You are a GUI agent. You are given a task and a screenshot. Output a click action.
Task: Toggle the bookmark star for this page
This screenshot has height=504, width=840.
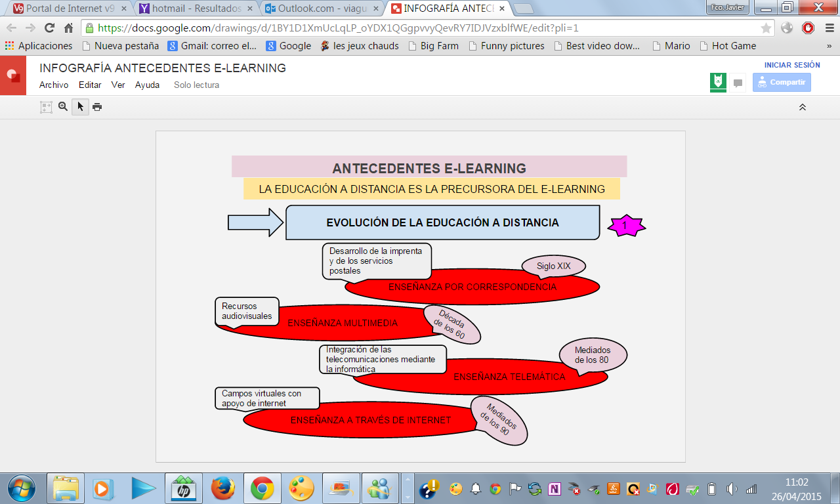click(766, 29)
